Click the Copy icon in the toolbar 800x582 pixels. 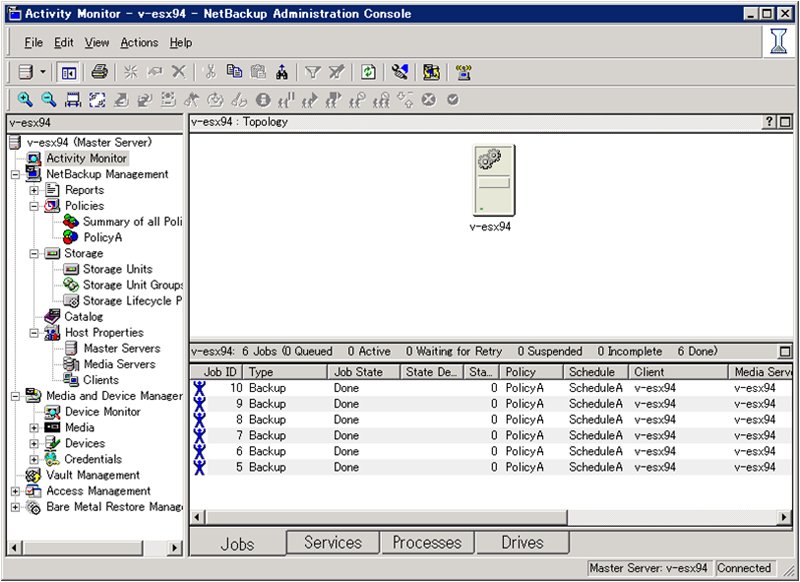click(x=234, y=72)
